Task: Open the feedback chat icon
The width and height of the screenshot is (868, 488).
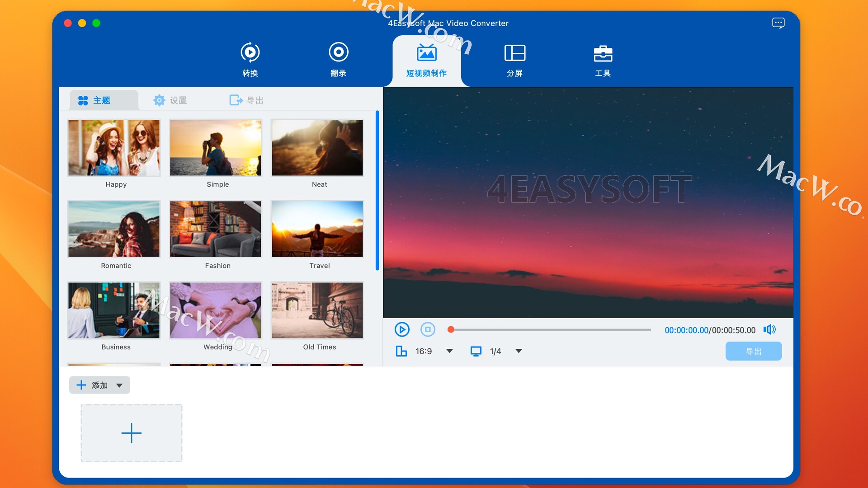Action: tap(778, 23)
